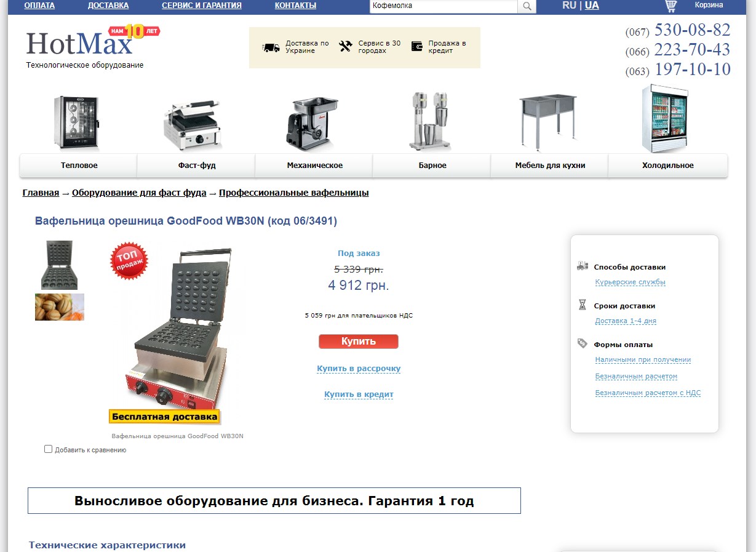756x552 pixels.
Task: Open ОПЛАТА in top menu
Action: [39, 6]
